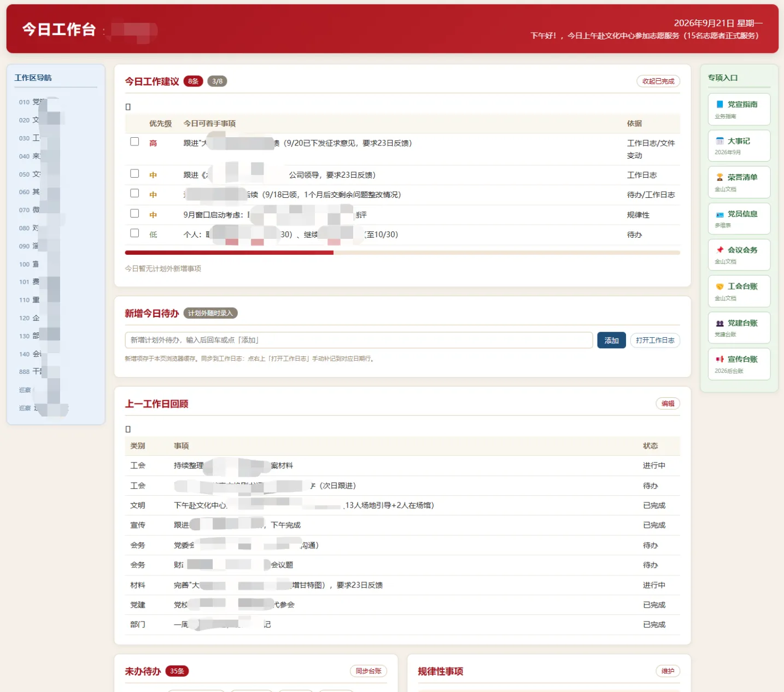Focus the 新增计划外待办 input field
The height and width of the screenshot is (692, 784).
[x=359, y=340]
